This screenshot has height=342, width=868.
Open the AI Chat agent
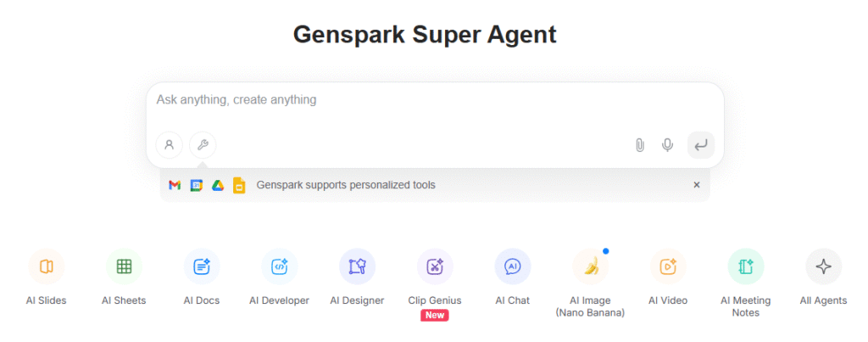pyautogui.click(x=512, y=266)
